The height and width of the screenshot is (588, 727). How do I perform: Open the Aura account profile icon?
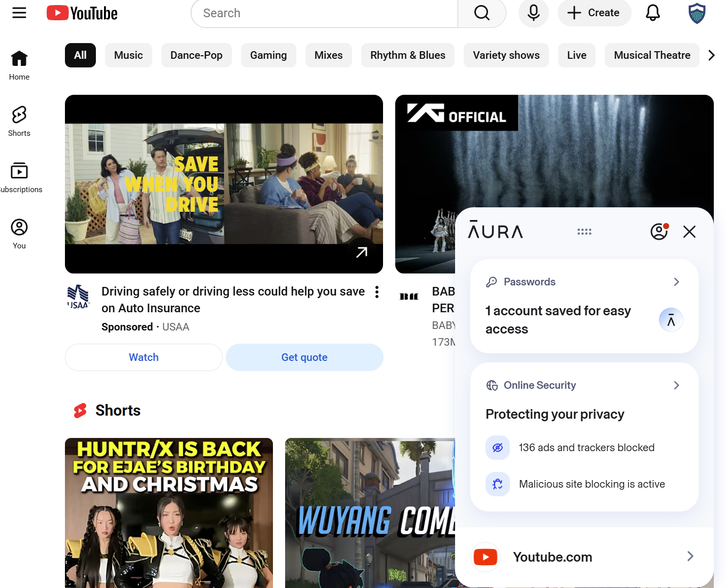pyautogui.click(x=659, y=231)
